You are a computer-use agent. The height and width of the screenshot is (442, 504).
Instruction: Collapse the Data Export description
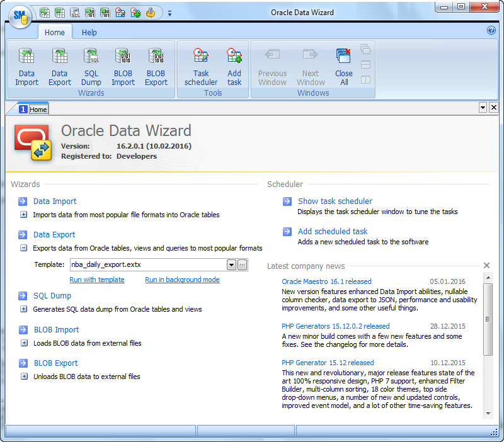coord(23,249)
